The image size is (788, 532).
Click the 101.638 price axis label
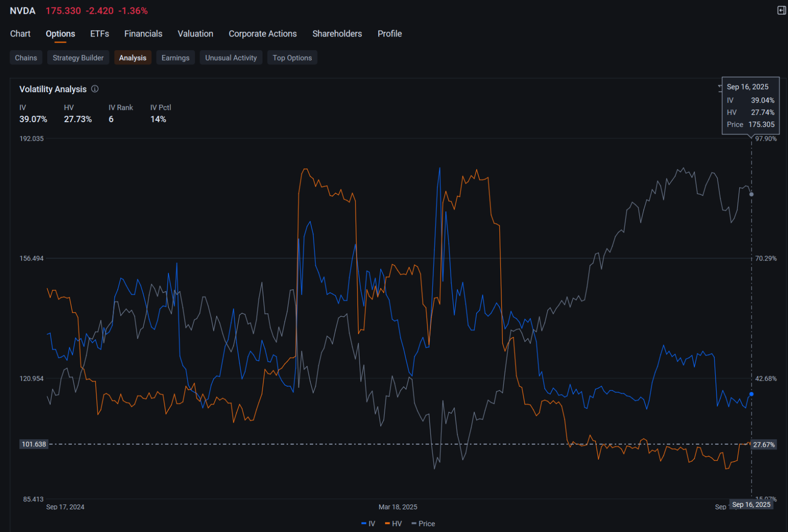34,444
